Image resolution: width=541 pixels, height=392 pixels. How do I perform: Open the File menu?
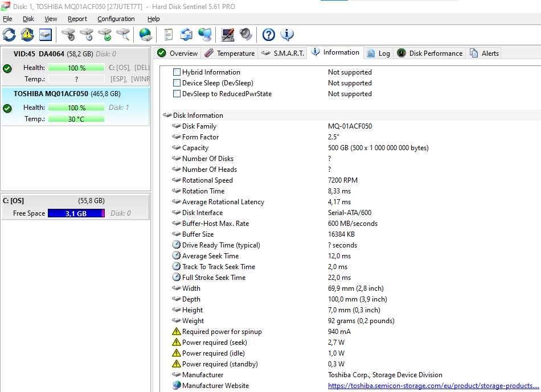7,19
